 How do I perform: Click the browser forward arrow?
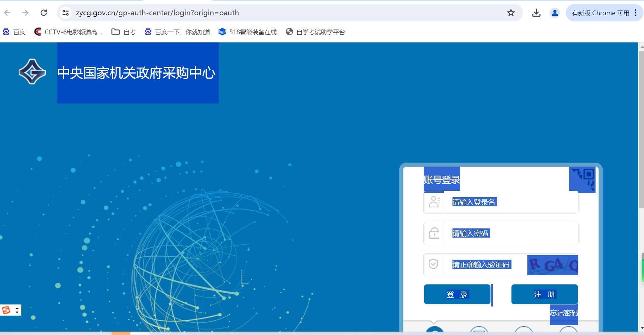[x=25, y=13]
